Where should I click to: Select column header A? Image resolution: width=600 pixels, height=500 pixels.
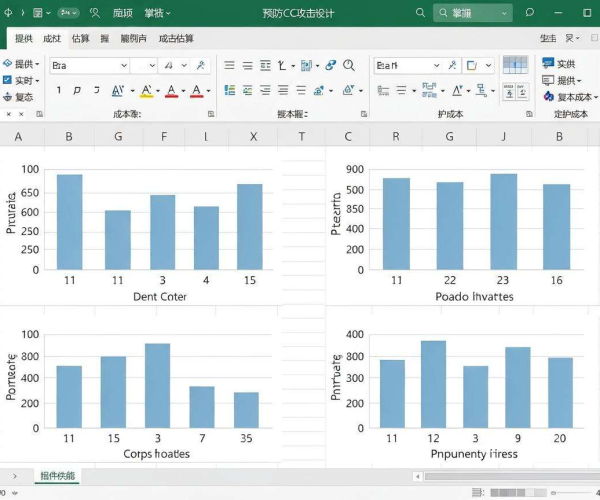18,137
